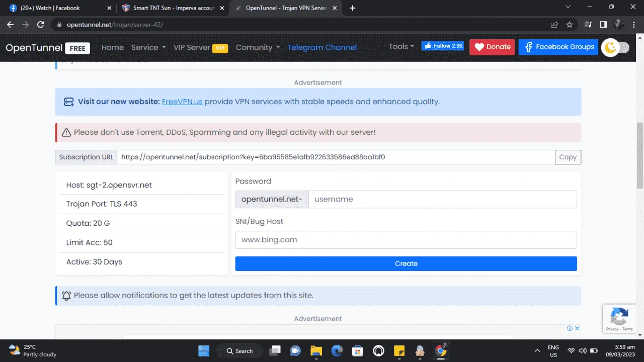Click the AdChoices info icon
This screenshot has height=362, width=644.
click(570, 328)
